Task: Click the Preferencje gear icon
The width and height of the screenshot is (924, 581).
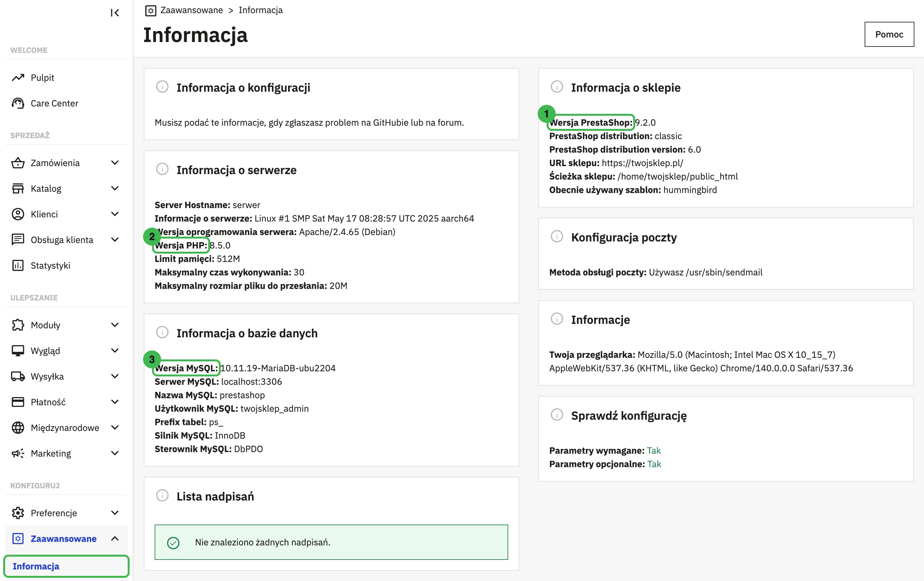Action: coord(18,513)
